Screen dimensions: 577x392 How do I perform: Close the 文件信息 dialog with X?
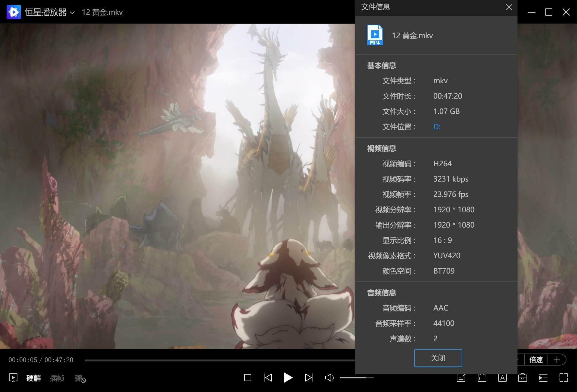[x=509, y=7]
